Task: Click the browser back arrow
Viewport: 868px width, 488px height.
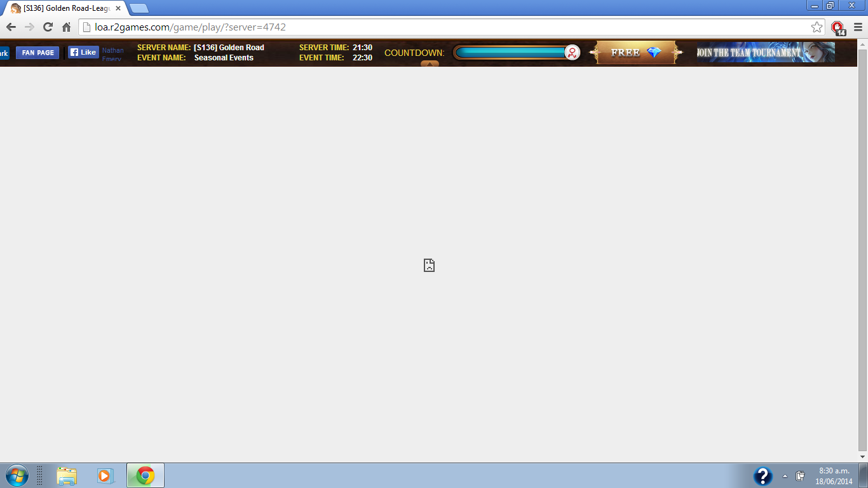Action: coord(11,27)
